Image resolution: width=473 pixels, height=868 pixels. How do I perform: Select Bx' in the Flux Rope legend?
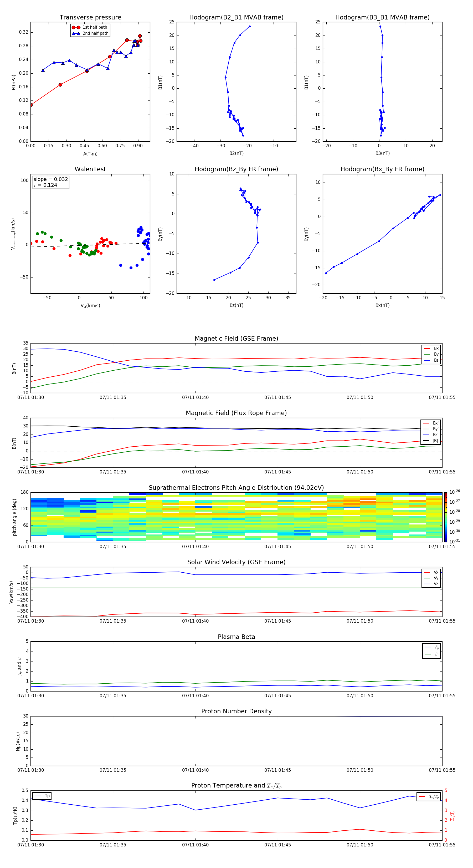tap(431, 423)
